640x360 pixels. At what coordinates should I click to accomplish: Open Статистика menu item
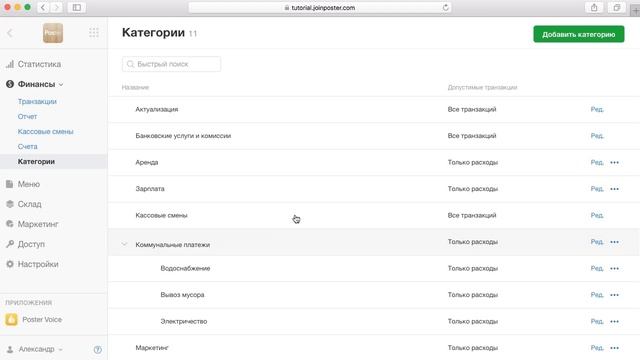click(39, 64)
